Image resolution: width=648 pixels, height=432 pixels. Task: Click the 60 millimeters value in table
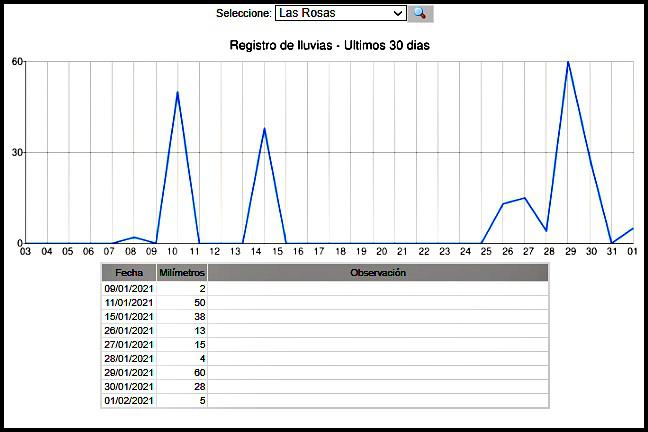[x=183, y=372]
